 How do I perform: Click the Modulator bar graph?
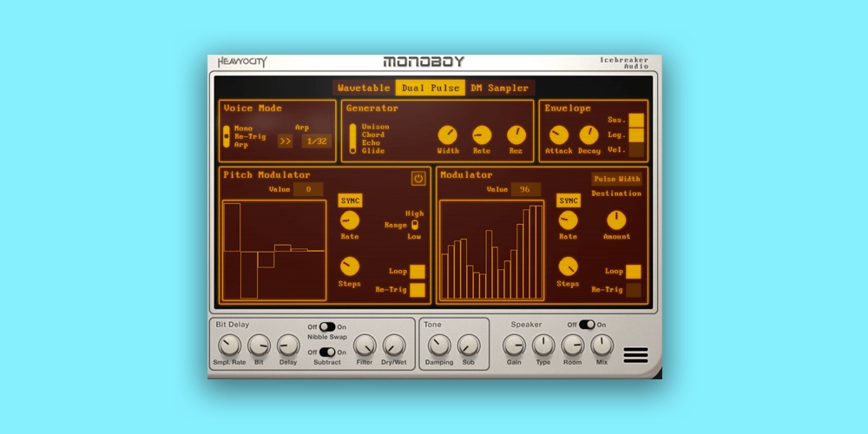click(x=491, y=251)
